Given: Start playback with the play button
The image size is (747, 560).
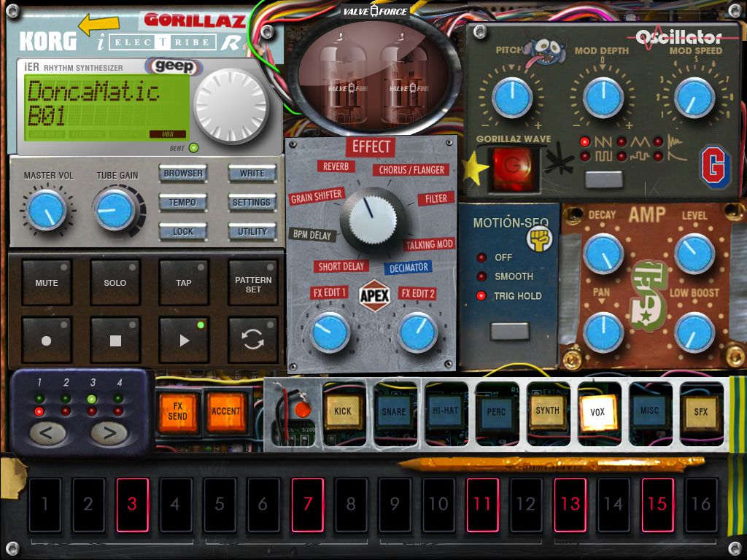Looking at the screenshot, I should [184, 340].
